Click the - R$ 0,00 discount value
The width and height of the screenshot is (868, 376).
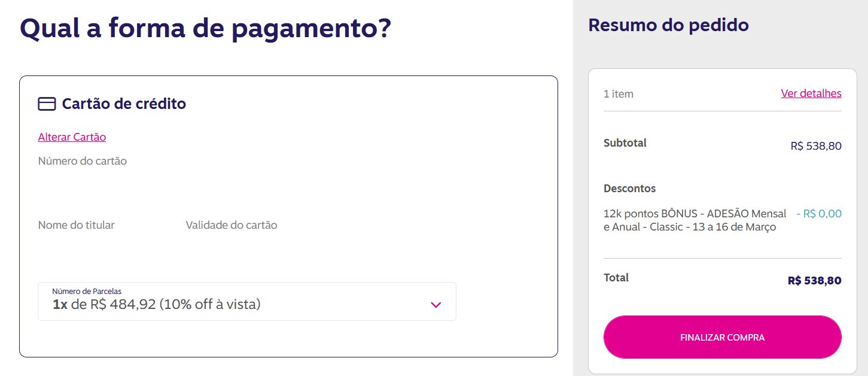tap(818, 214)
